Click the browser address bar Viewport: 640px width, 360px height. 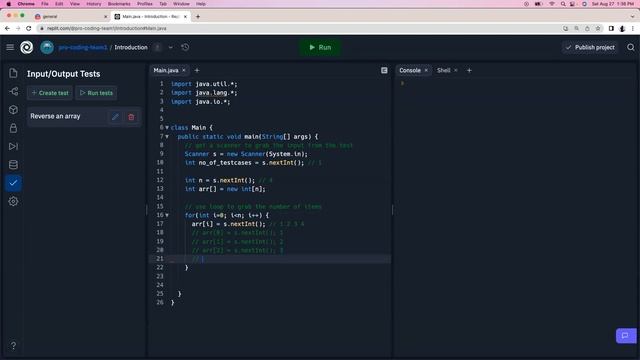pos(302,28)
